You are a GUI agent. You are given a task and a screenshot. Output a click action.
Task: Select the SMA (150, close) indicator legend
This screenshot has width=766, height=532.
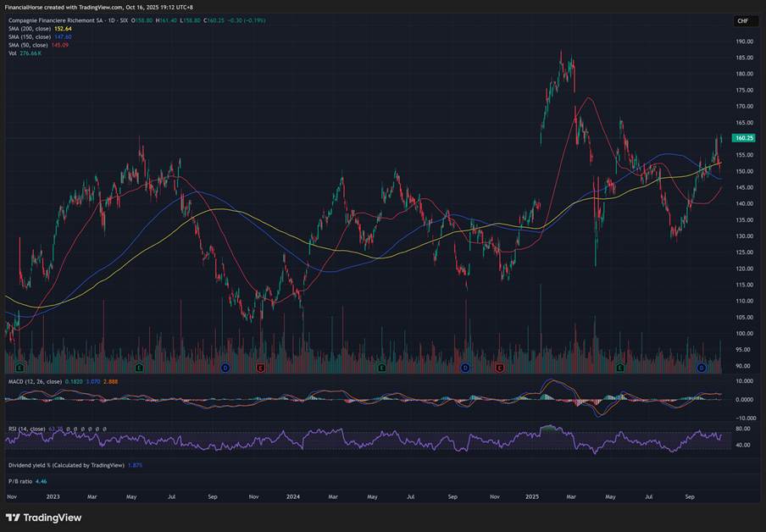click(x=31, y=36)
